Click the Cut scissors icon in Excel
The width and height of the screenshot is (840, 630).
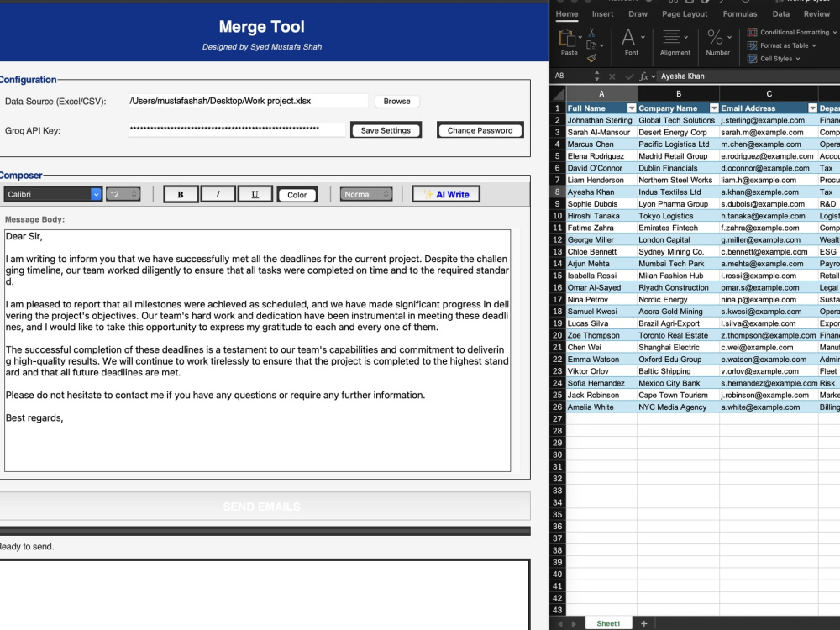[x=591, y=33]
